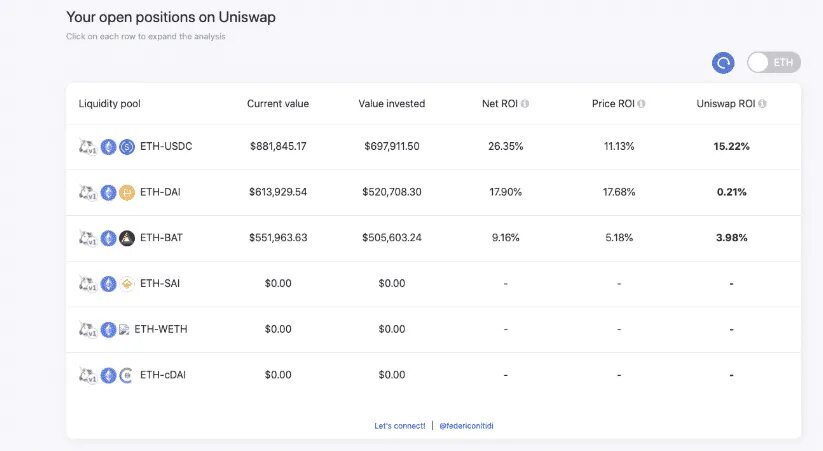Click Price ROI 11.13%
This screenshot has height=451, width=823.
[x=619, y=146]
